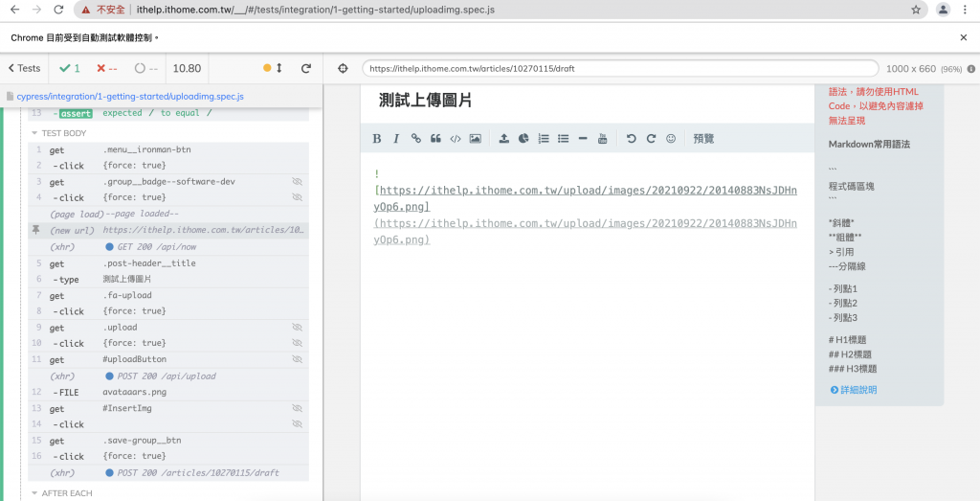Open the uploadimg.spec.js spec file link
Image resolution: width=980 pixels, height=501 pixels.
(130, 97)
